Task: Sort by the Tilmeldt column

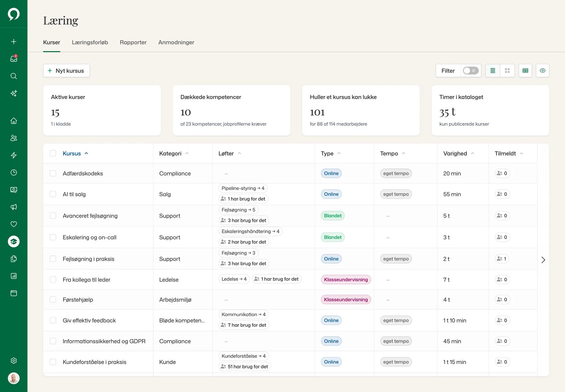Action: (x=509, y=153)
